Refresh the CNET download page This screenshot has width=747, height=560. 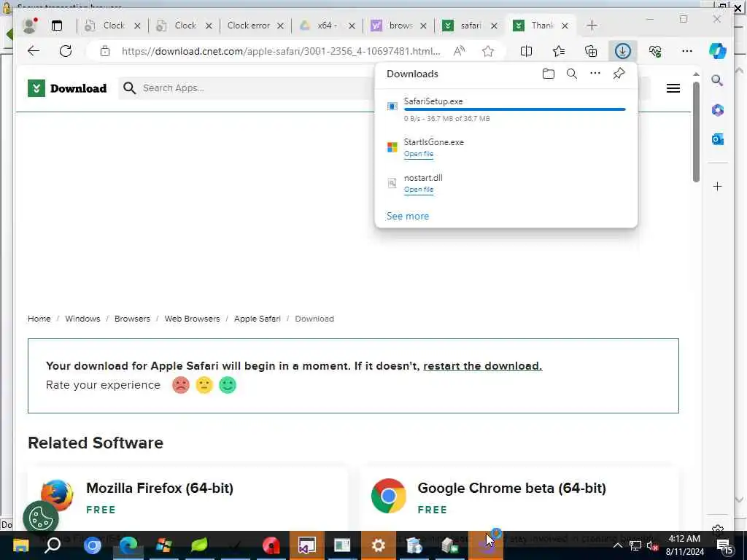[x=66, y=51]
